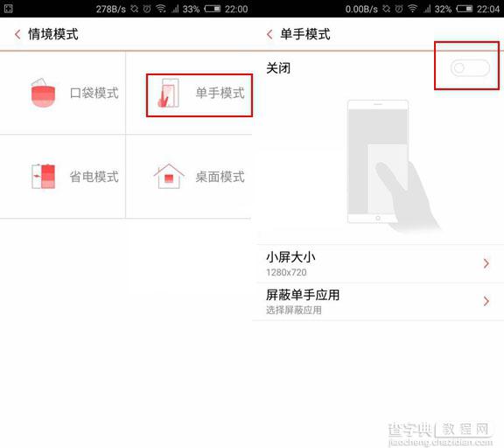Tap the 选择屏蔽应用 subtitle
Image resolution: width=504 pixels, height=448 pixels.
[x=294, y=310]
